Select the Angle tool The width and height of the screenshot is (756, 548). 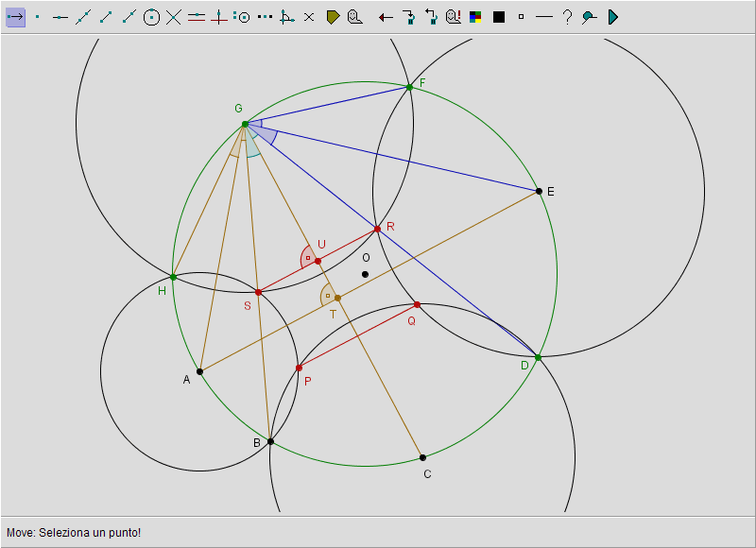(287, 17)
